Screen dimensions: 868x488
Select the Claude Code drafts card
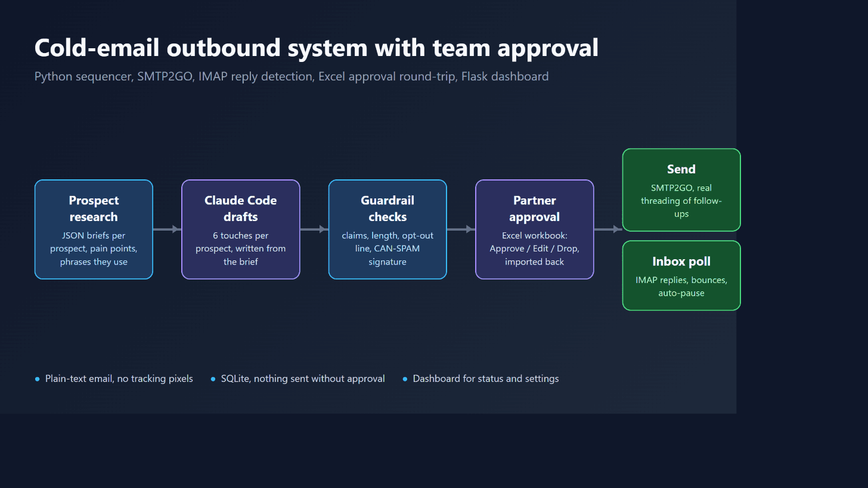click(241, 229)
